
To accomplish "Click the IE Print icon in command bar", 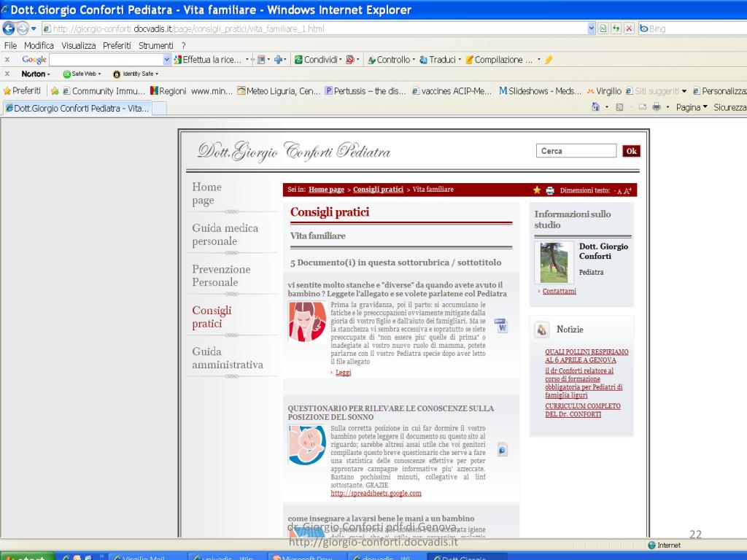I will (x=657, y=107).
